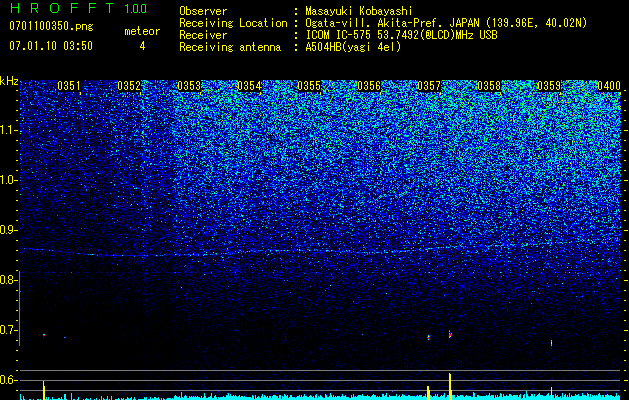The image size is (629, 400).
Task: Click the kHz axis unit label
Action: [x=9, y=81]
